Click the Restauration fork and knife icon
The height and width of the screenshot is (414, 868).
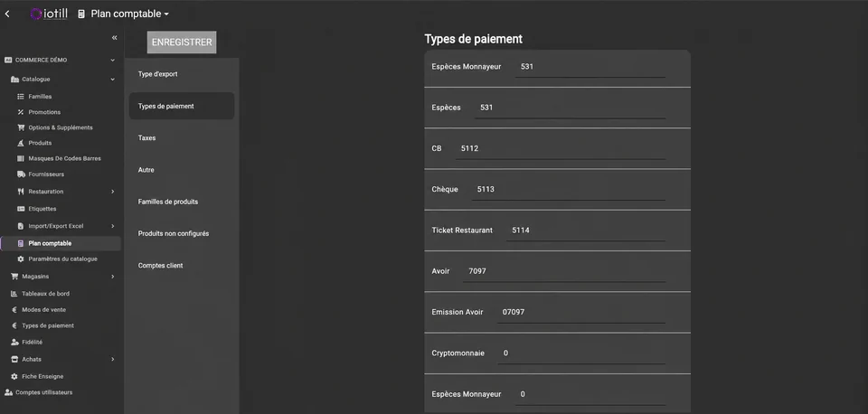click(x=21, y=192)
